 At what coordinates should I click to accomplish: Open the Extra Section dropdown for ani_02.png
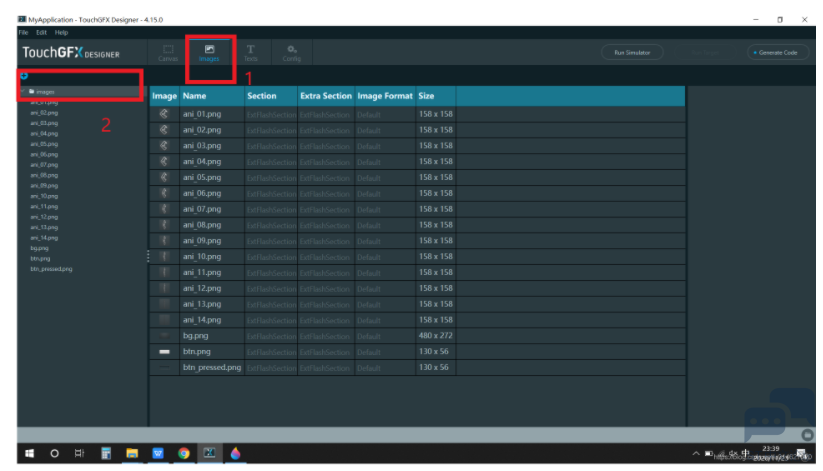click(x=326, y=130)
